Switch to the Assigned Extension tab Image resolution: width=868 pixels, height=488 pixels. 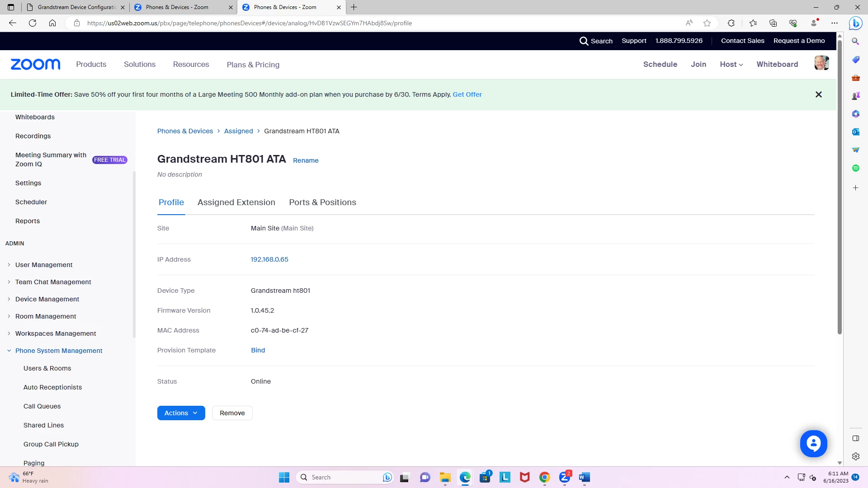tap(236, 202)
